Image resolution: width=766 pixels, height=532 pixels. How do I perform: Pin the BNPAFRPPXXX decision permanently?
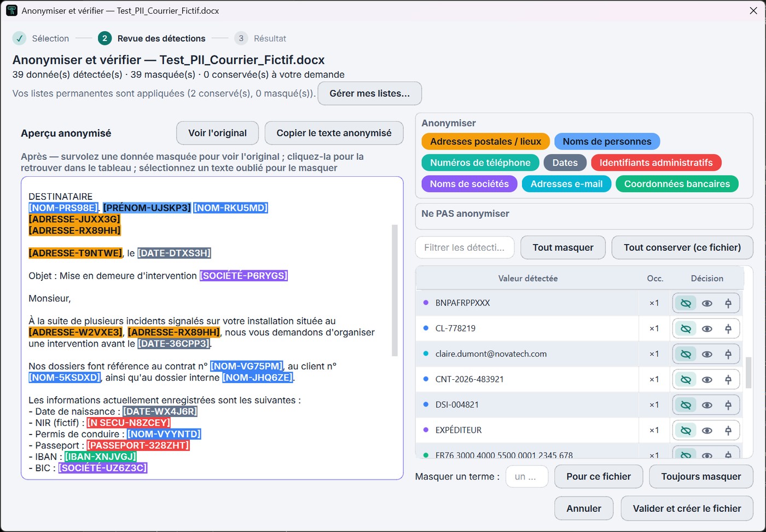click(728, 303)
